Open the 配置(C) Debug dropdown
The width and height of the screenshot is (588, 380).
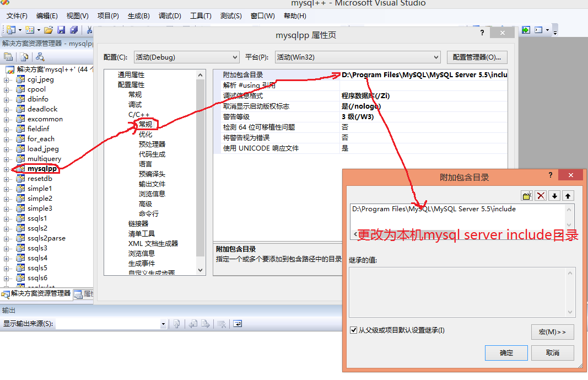[186, 57]
